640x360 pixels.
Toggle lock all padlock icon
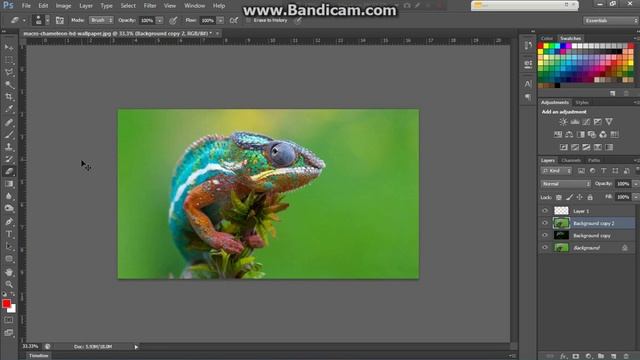click(590, 197)
